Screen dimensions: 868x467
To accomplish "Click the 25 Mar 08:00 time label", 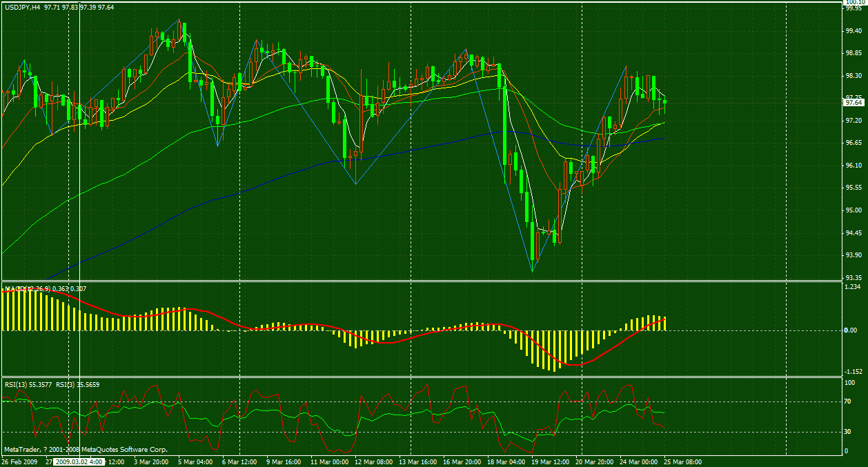I will point(683,461).
